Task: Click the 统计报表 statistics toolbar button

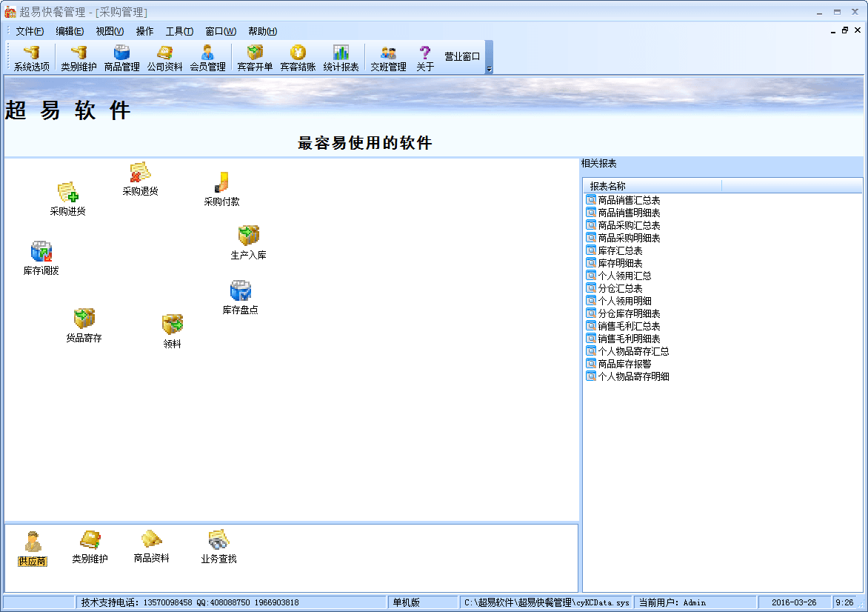Action: click(x=341, y=58)
